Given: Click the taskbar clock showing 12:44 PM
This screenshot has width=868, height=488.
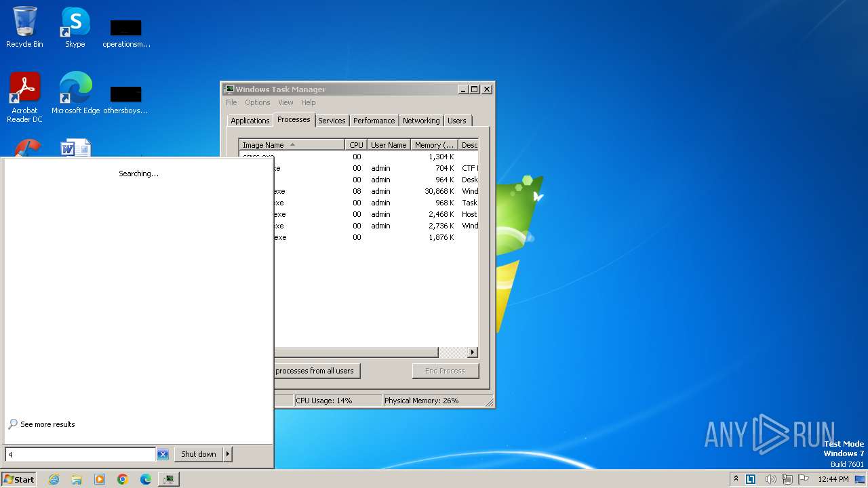Looking at the screenshot, I should [x=833, y=479].
